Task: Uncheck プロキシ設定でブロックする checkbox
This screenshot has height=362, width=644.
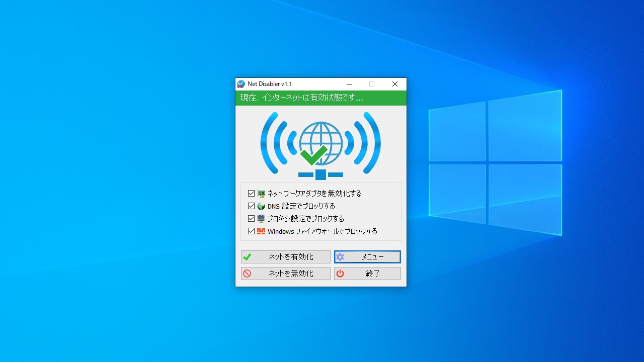Action: [x=251, y=219]
